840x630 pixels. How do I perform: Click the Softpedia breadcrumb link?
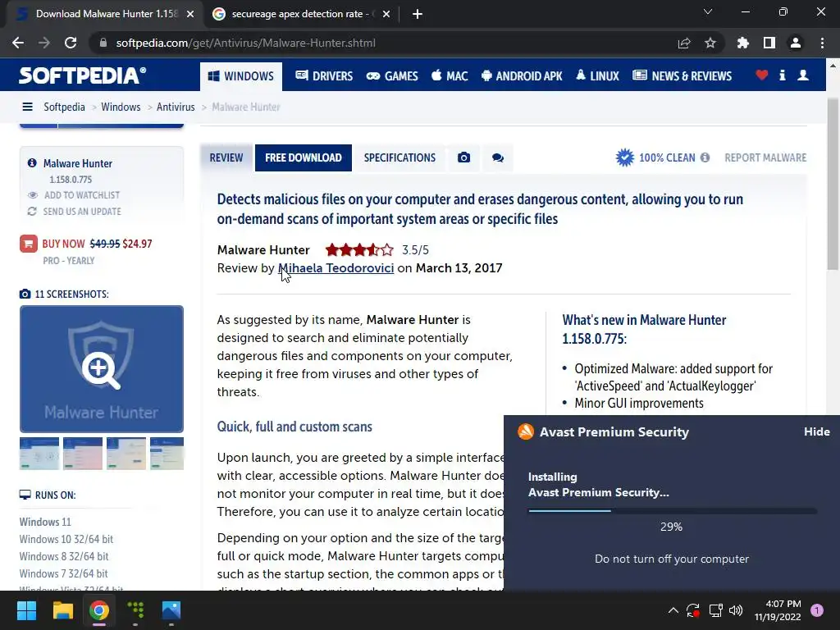pyautogui.click(x=64, y=107)
